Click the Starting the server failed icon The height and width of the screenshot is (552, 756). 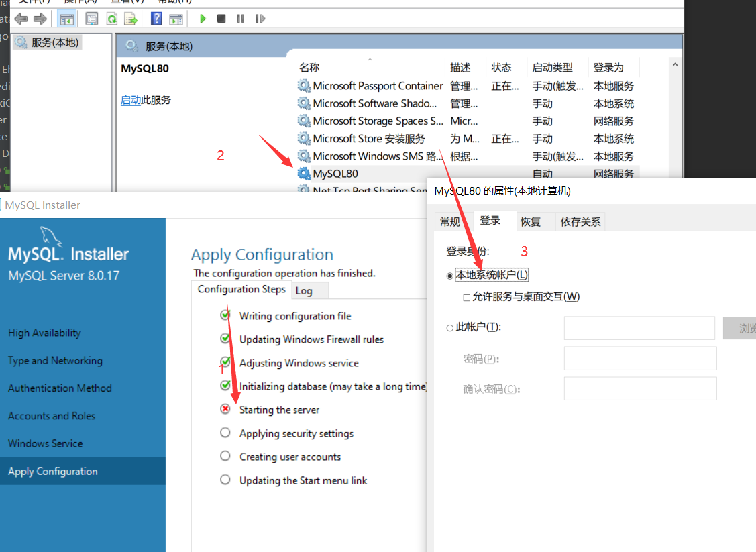click(225, 409)
